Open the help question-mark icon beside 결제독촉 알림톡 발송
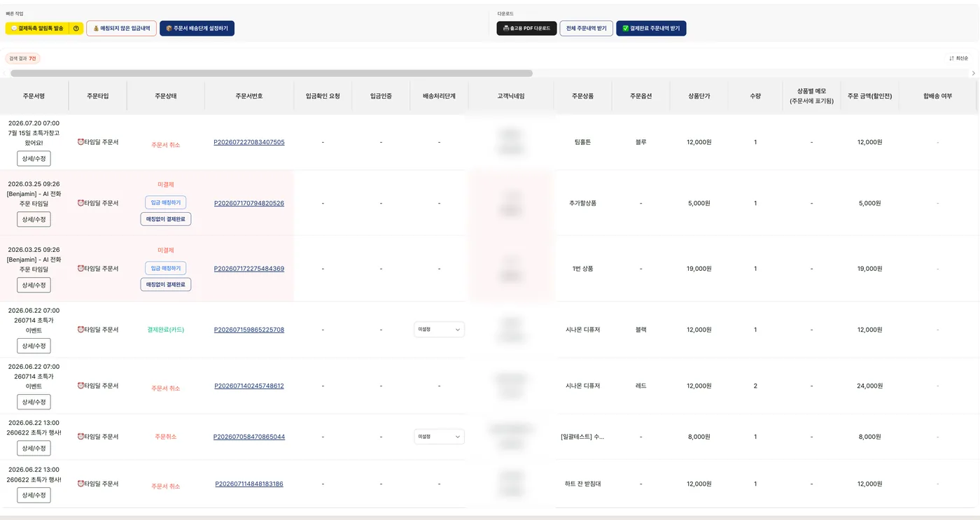 [76, 28]
